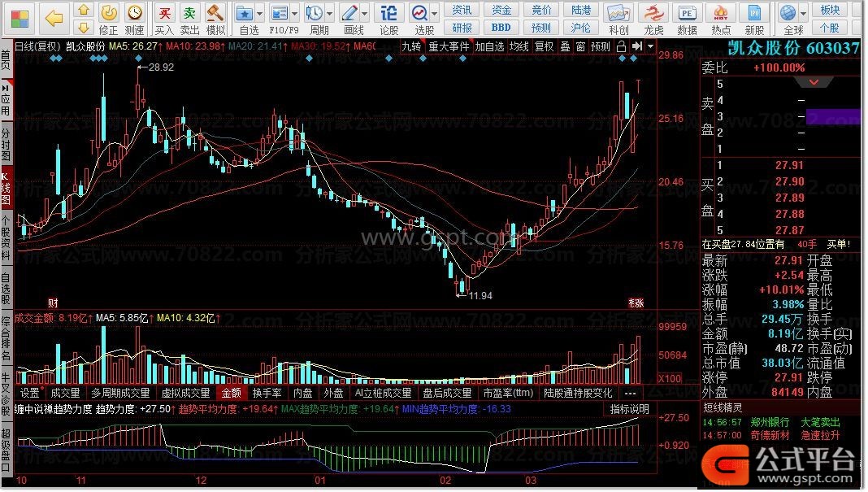
Task: Click the 沪伦 Shanghai-London button
Action: (x=580, y=28)
